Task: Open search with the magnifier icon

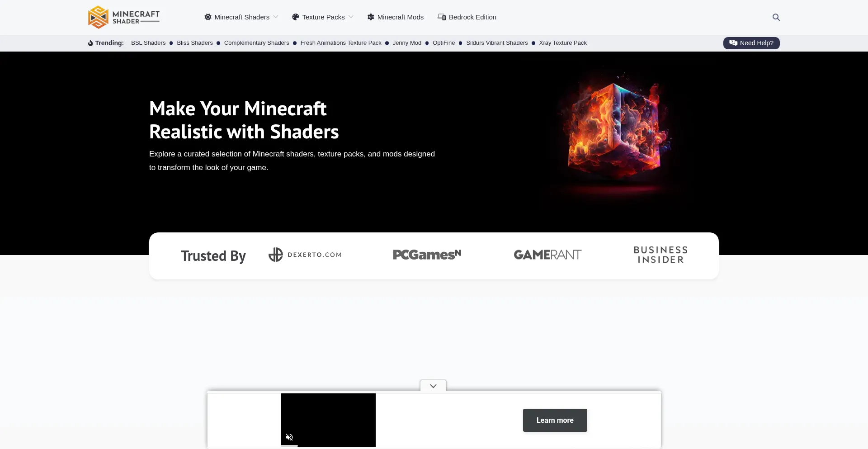Action: 776,17
